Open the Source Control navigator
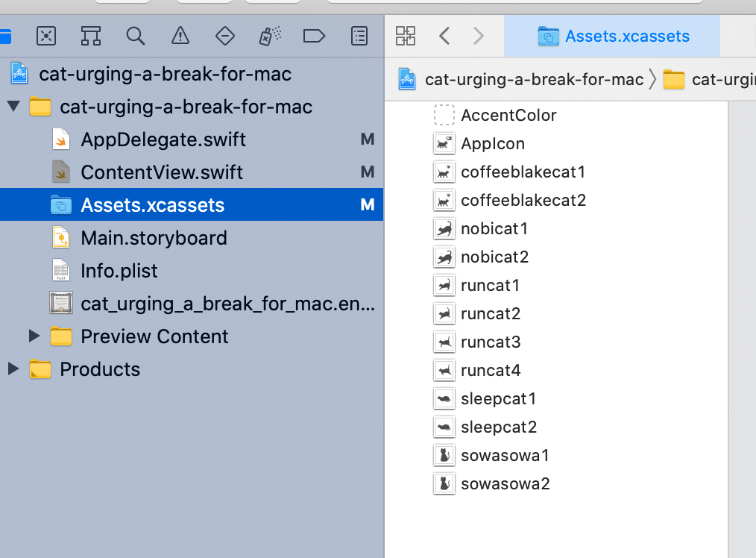Image resolution: width=756 pixels, height=558 pixels. [x=46, y=35]
